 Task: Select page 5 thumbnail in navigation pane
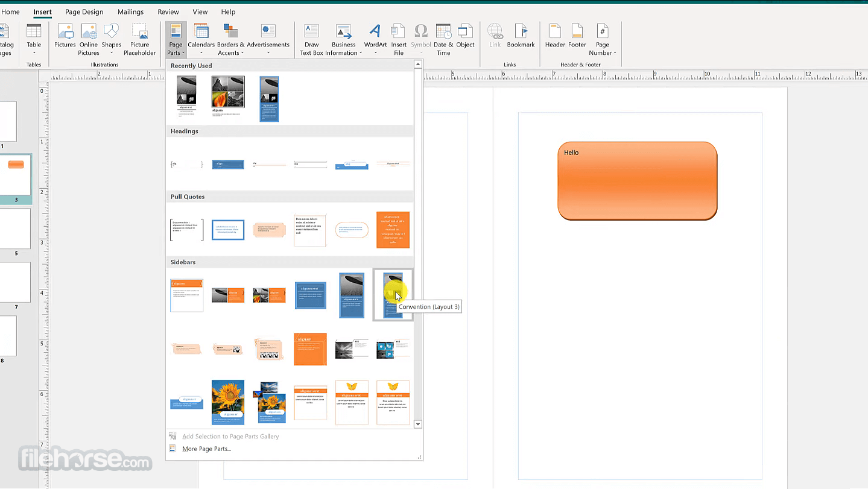pos(14,229)
